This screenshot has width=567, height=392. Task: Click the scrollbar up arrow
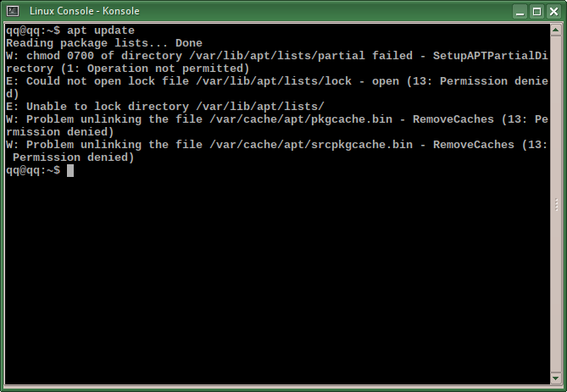coord(556,30)
